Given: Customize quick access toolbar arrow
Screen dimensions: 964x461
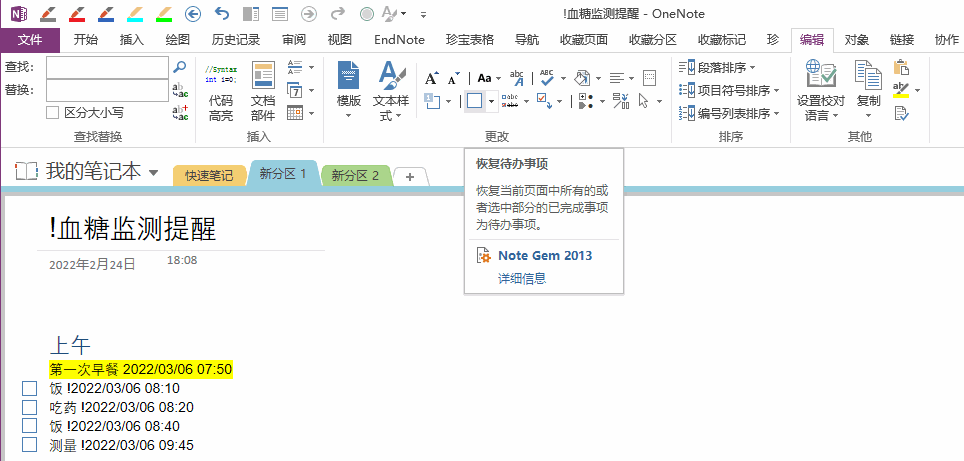Looking at the screenshot, I should pos(423,14).
